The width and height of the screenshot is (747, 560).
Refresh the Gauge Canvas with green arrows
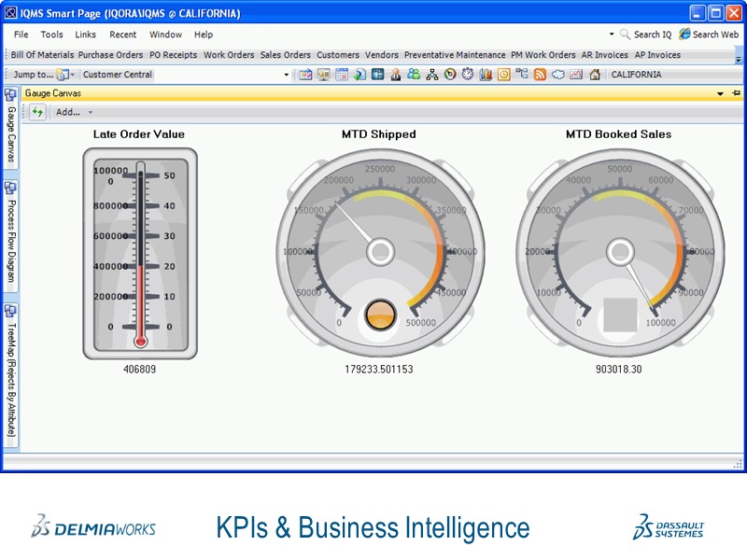(x=37, y=112)
